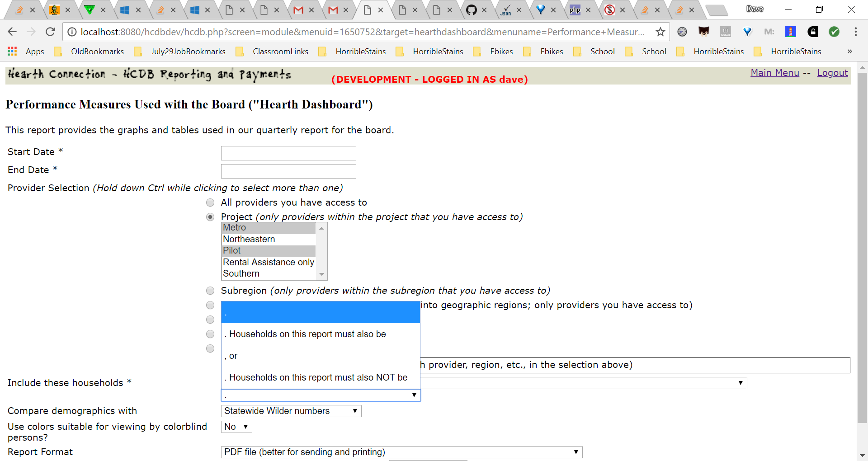The width and height of the screenshot is (868, 461).
Task: Expand the colorblind colors No dropdown
Action: click(x=236, y=427)
